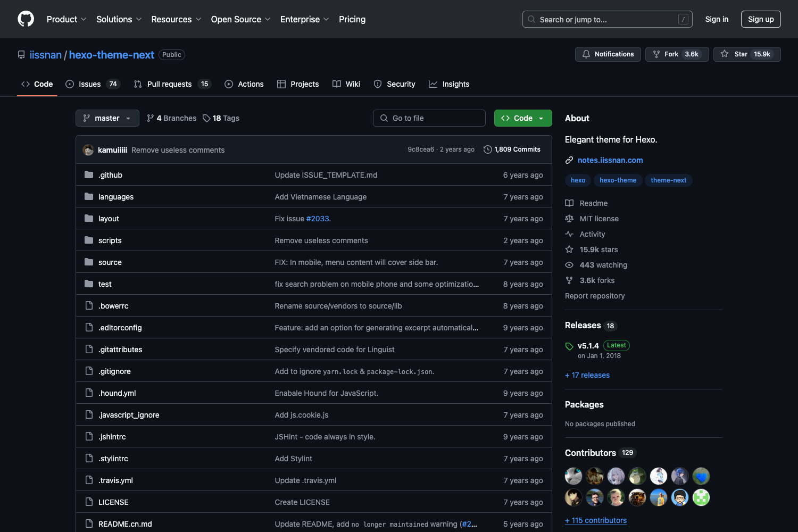This screenshot has height=532, width=798.
Task: Expand the Resources dropdown
Action: coord(176,19)
